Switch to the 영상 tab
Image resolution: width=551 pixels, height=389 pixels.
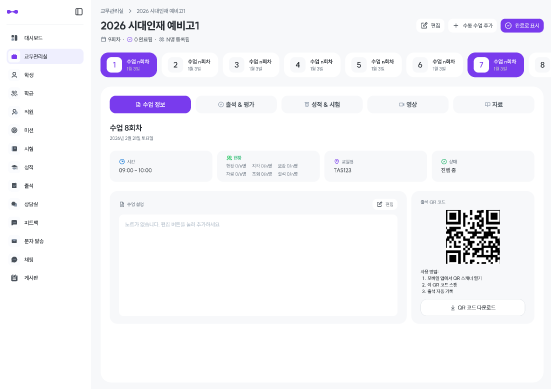click(x=408, y=104)
